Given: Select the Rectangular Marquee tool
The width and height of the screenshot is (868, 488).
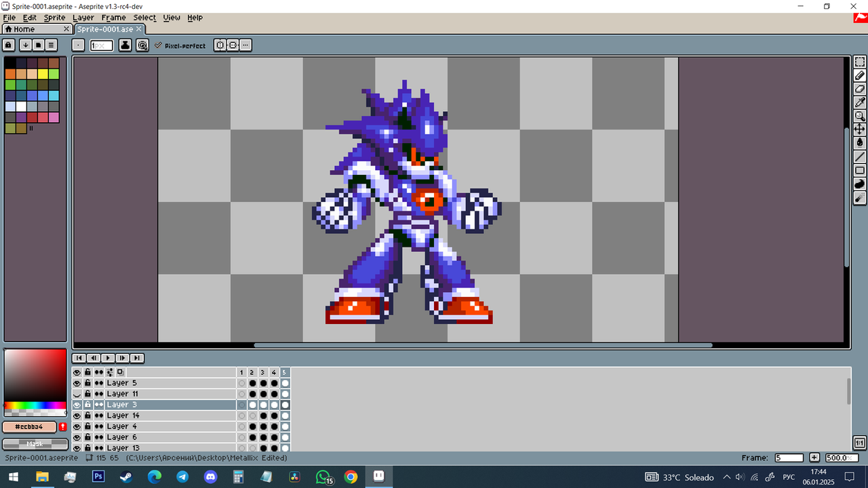Looking at the screenshot, I should pyautogui.click(x=860, y=62).
